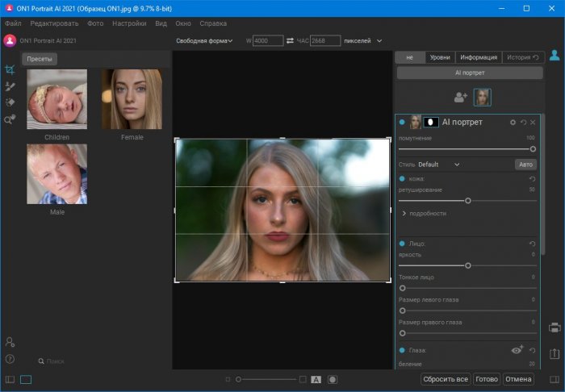Click the share/export icon on right sidebar
Viewport: 565px width, 392px height.
tap(555, 353)
